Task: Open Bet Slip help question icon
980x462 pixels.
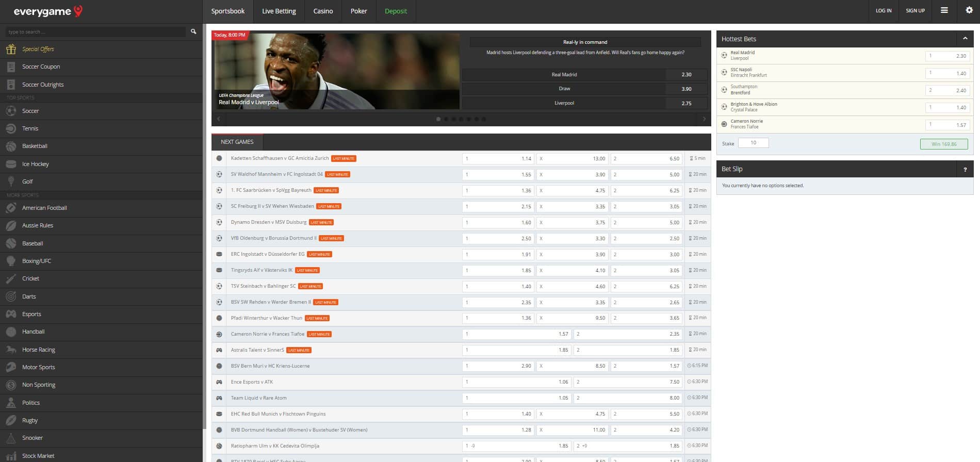Action: click(x=965, y=169)
